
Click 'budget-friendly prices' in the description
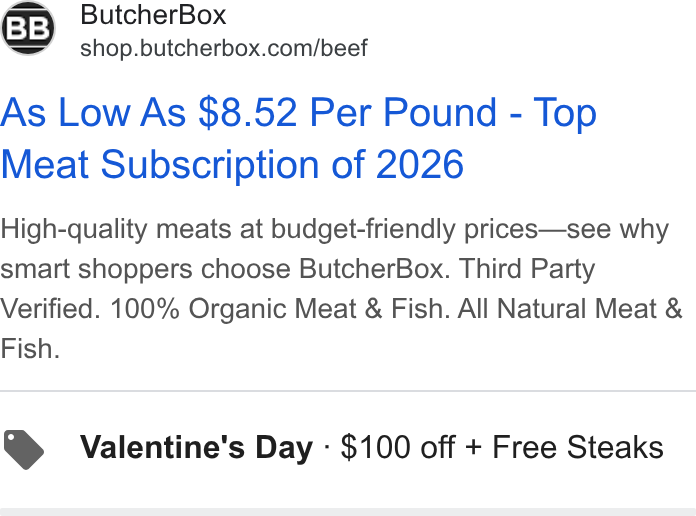404,230
